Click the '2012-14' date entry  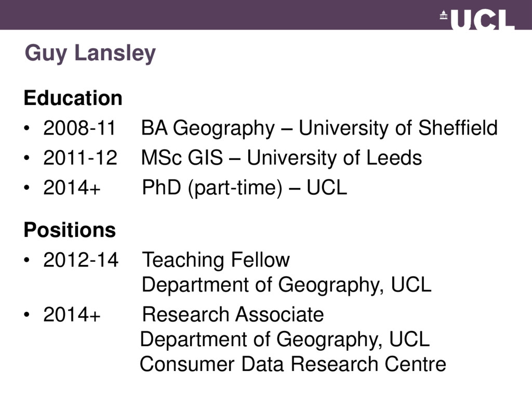[81, 260]
